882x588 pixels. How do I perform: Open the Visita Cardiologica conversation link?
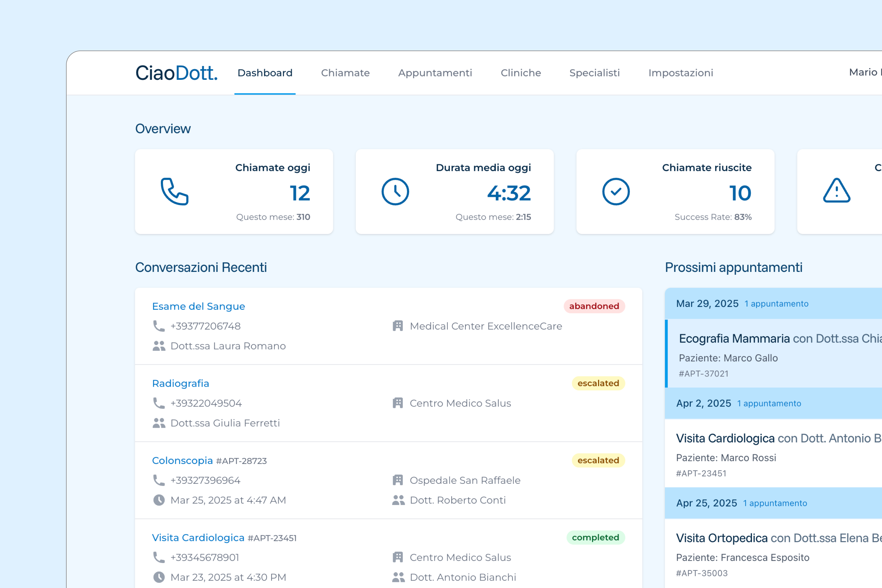(198, 537)
